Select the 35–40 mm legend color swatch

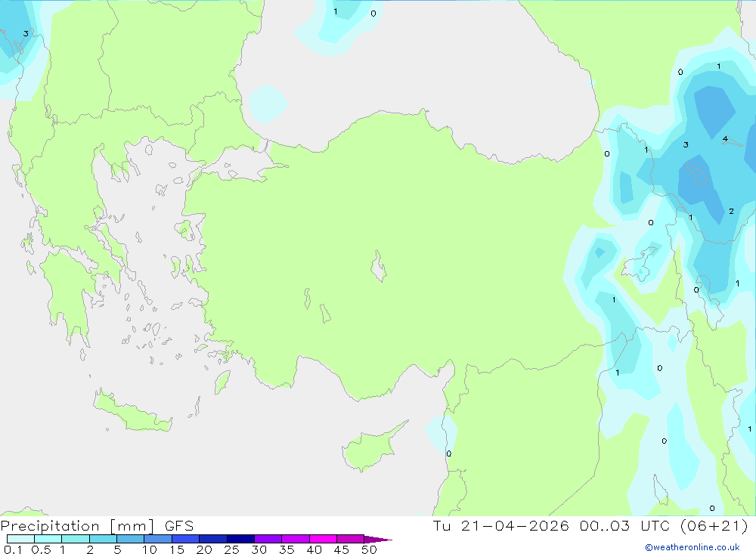[296, 539]
